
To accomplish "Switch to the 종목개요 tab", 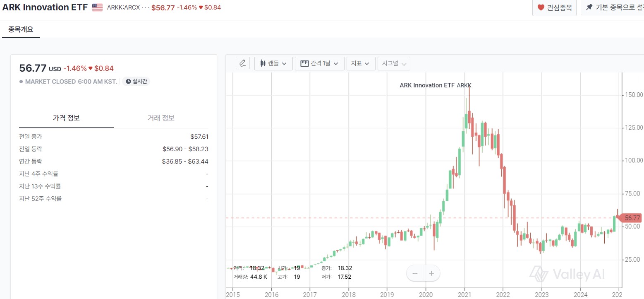I will pos(21,29).
